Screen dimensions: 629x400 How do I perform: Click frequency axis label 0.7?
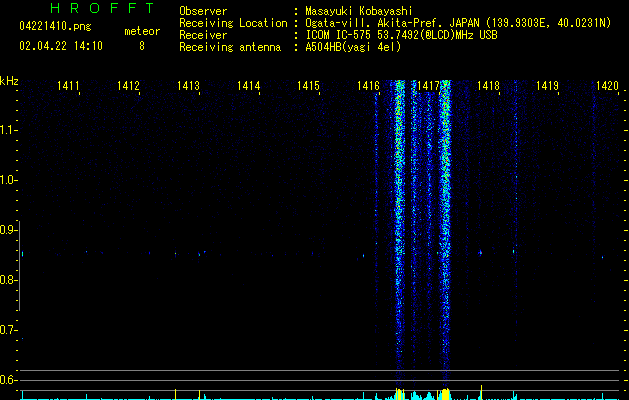tap(8, 330)
